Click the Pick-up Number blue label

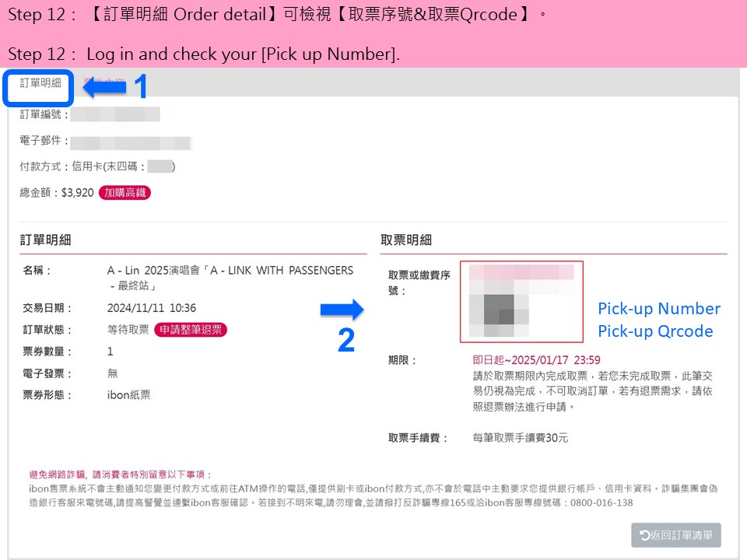coord(659,309)
